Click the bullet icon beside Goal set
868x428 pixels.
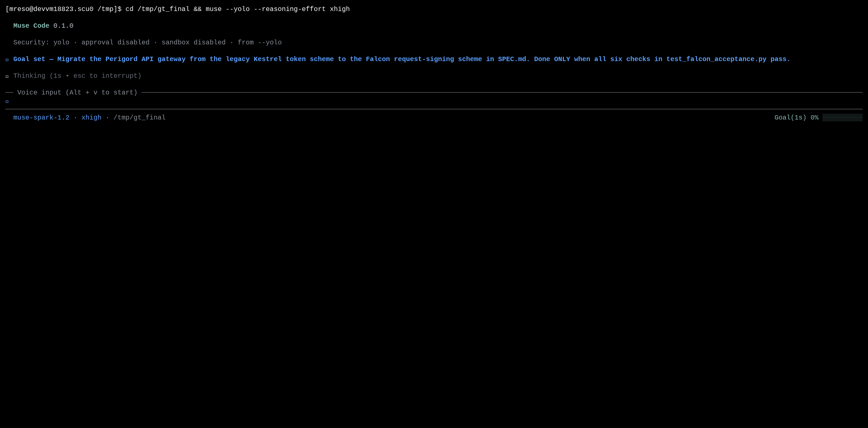[x=7, y=60]
